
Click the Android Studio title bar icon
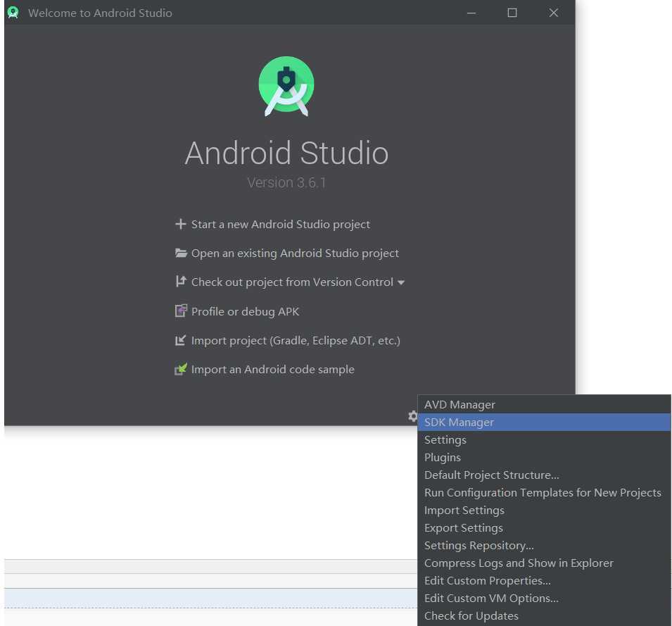click(13, 13)
